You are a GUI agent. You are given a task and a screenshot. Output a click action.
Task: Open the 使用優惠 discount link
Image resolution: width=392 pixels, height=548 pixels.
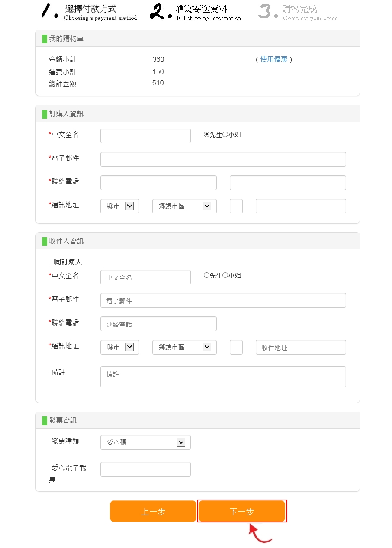point(274,59)
